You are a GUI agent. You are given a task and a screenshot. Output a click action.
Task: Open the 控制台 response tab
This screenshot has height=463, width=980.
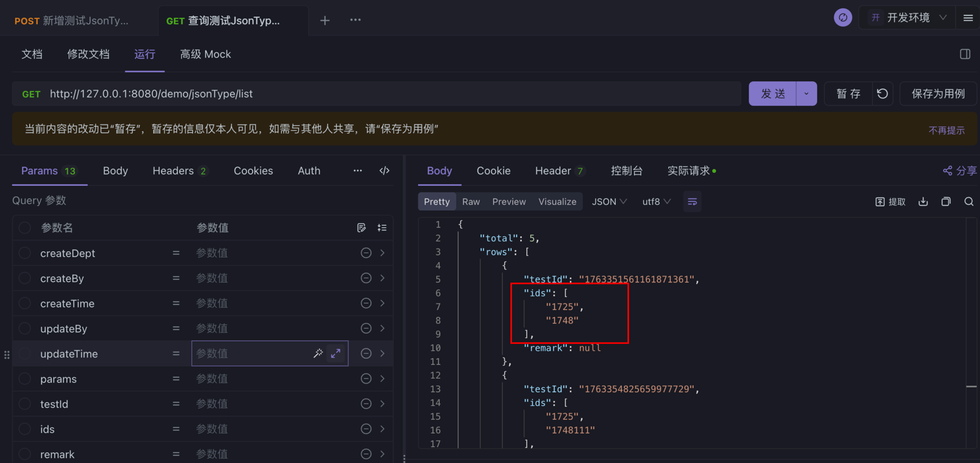(626, 170)
